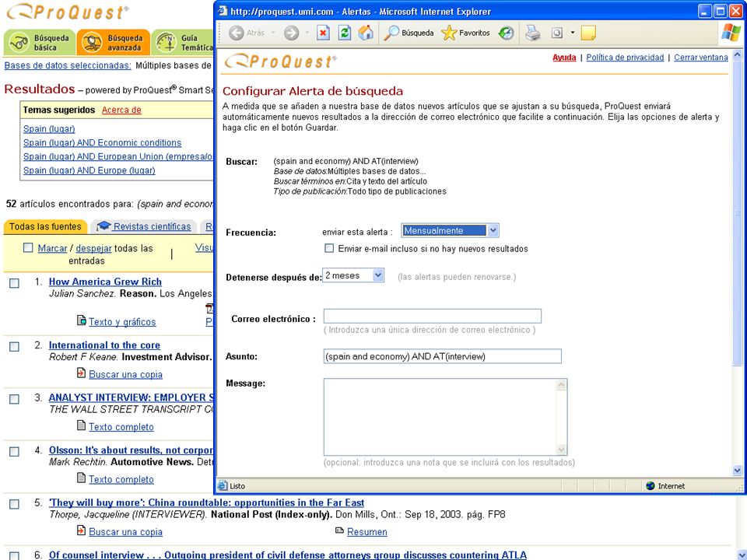
Task: Click the Windows flag logo in Explorer
Action: tap(731, 33)
